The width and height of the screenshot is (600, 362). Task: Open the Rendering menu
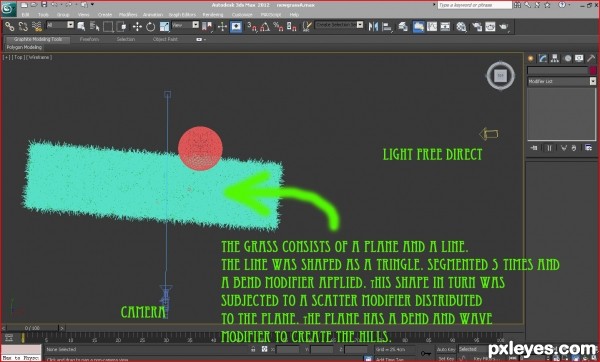coord(213,15)
